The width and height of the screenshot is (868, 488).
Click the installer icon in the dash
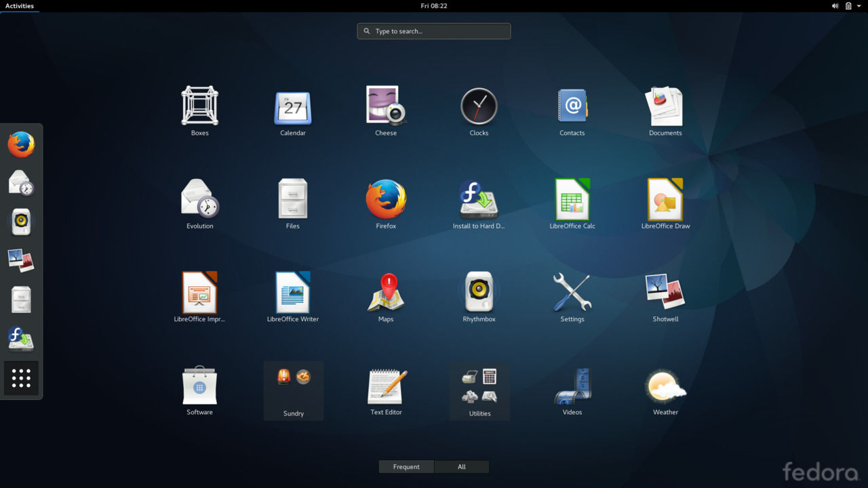point(21,339)
